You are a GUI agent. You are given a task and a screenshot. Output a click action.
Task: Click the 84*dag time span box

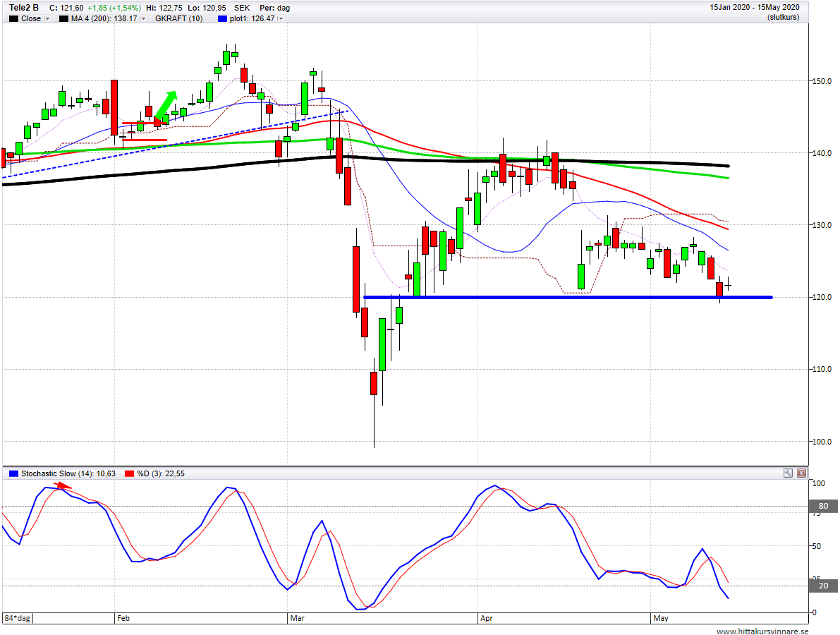(18, 618)
